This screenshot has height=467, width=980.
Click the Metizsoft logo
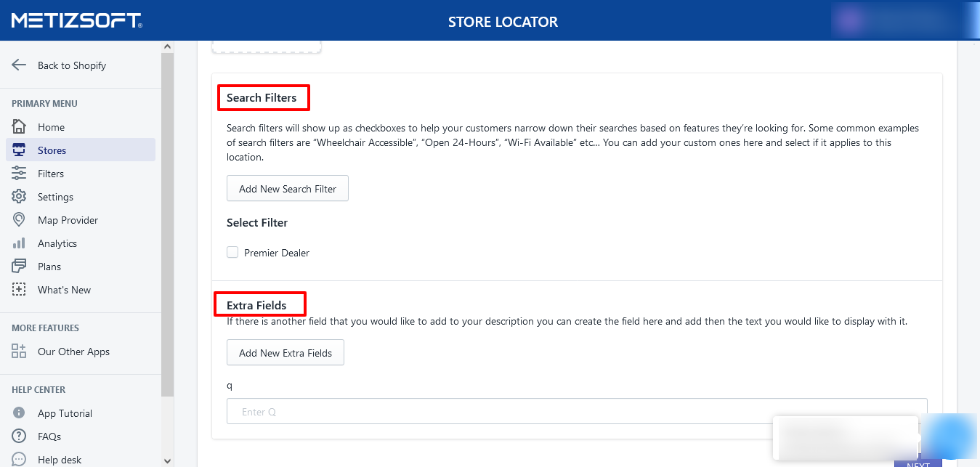click(77, 20)
